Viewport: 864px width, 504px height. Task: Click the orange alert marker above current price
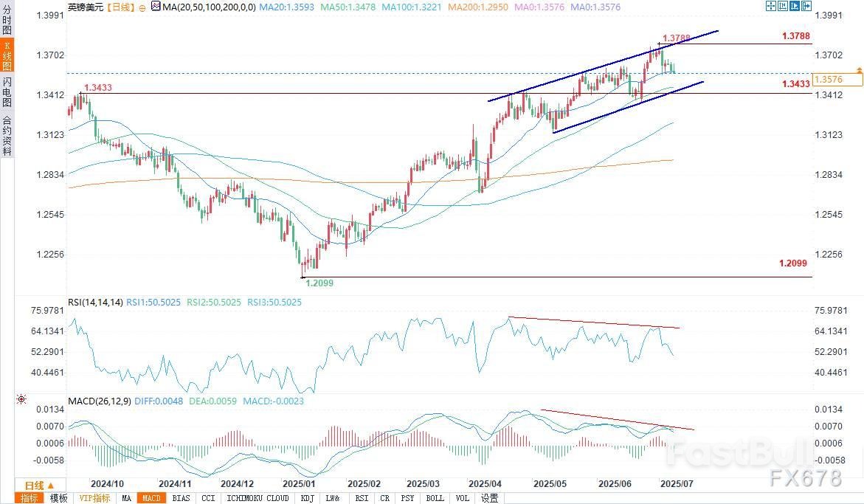858,69
